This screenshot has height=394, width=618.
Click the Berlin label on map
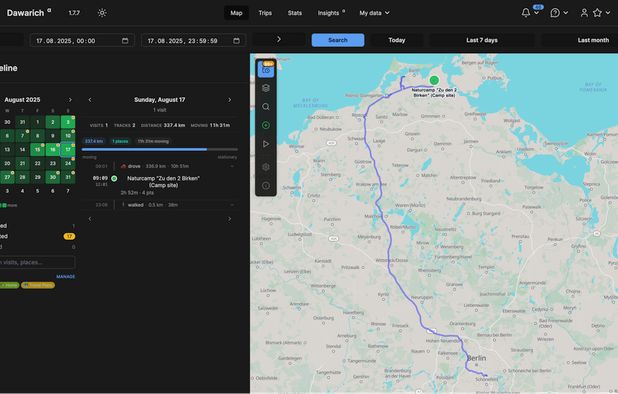tap(477, 358)
